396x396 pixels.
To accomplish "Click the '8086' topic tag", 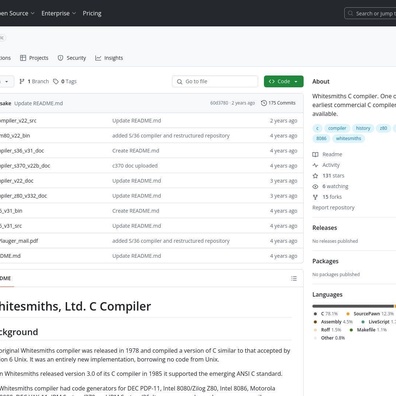I will (x=321, y=138).
